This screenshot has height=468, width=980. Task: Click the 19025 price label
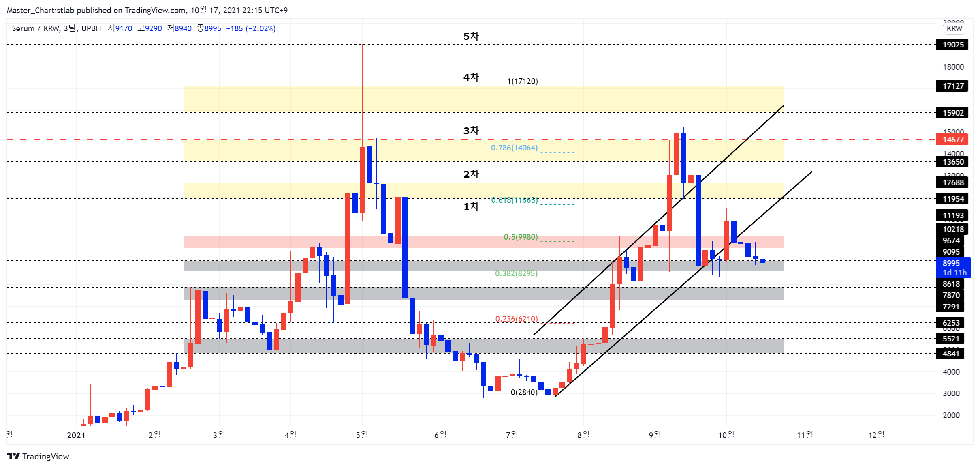(952, 45)
